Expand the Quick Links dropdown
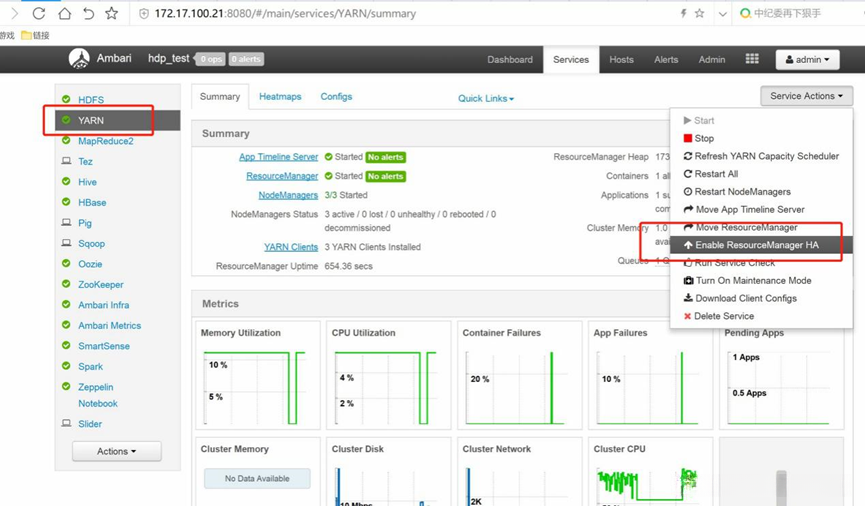Image resolution: width=865 pixels, height=506 pixels. [486, 98]
